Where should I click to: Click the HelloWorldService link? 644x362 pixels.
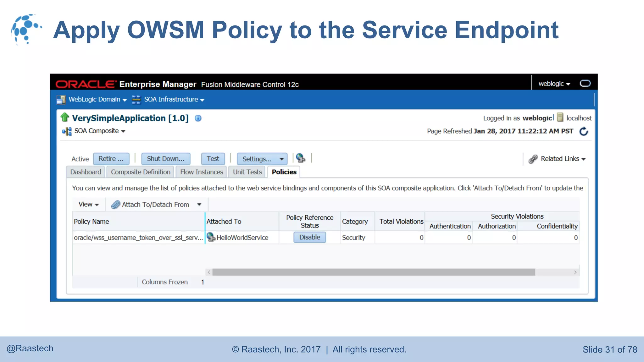[242, 238]
